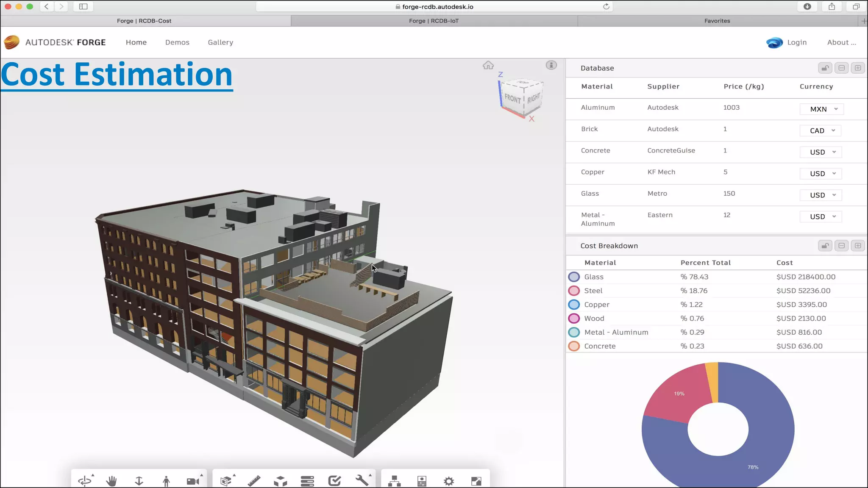The width and height of the screenshot is (868, 488).
Task: Open the stacked layers tool
Action: tap(307, 481)
